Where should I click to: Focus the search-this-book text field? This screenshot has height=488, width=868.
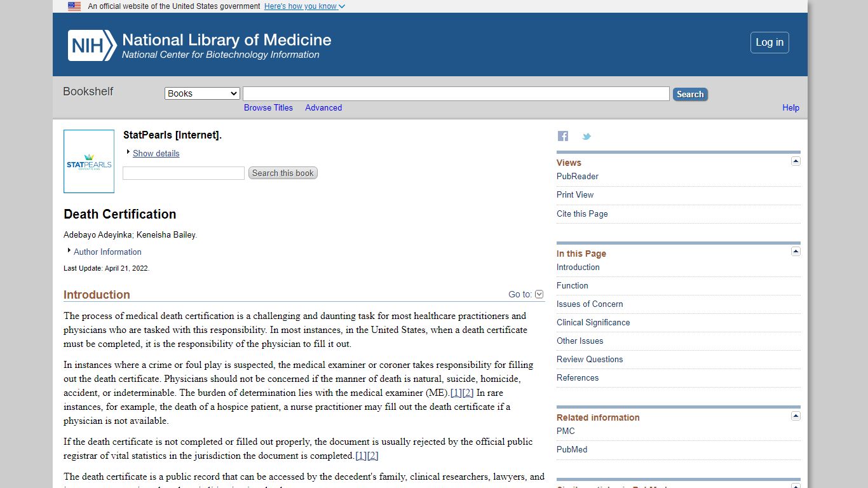[x=184, y=173]
